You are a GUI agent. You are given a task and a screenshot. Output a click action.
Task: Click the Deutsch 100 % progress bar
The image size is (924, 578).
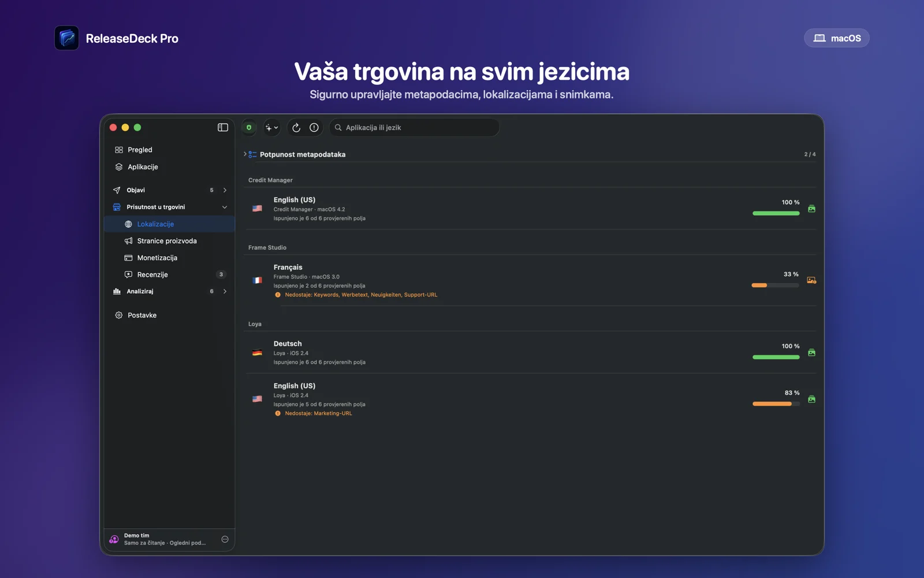click(x=776, y=357)
